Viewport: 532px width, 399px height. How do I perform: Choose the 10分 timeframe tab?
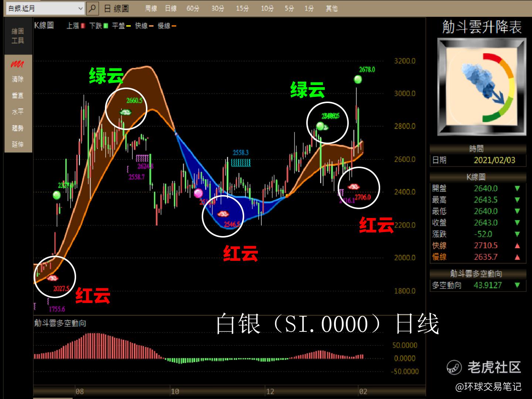(267, 8)
